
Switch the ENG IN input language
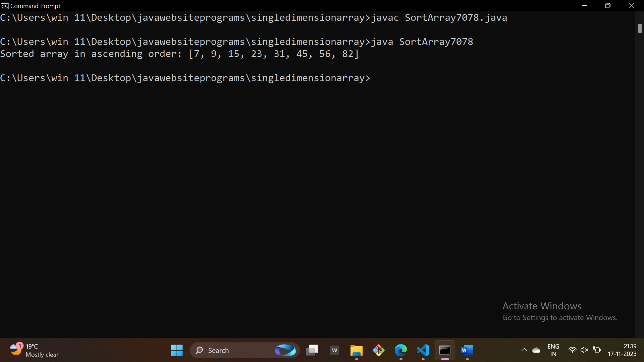pos(553,350)
